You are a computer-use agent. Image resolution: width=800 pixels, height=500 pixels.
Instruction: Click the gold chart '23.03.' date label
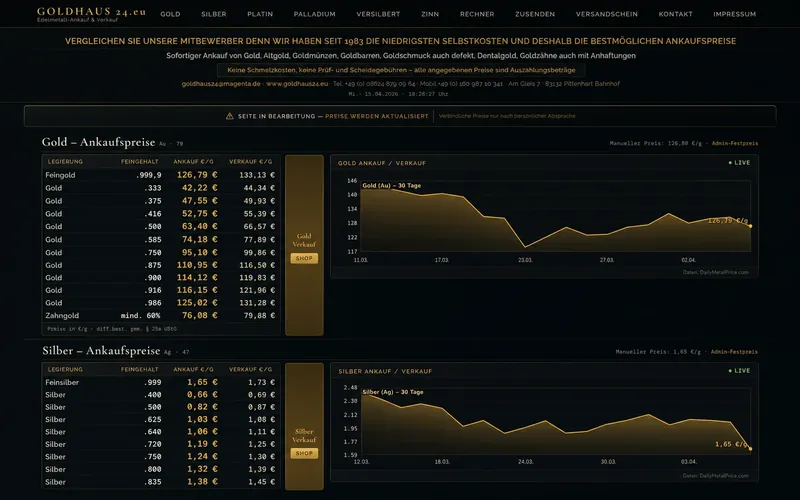[525, 260]
